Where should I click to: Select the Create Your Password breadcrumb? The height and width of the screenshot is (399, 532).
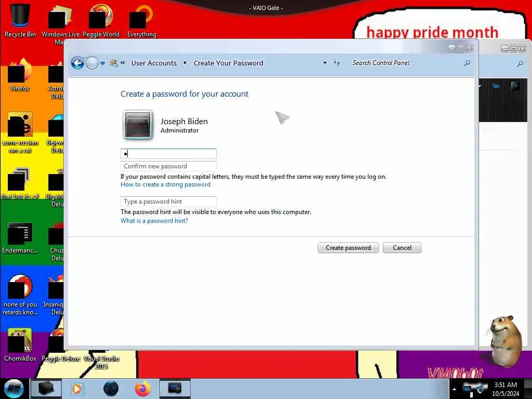[x=229, y=63]
